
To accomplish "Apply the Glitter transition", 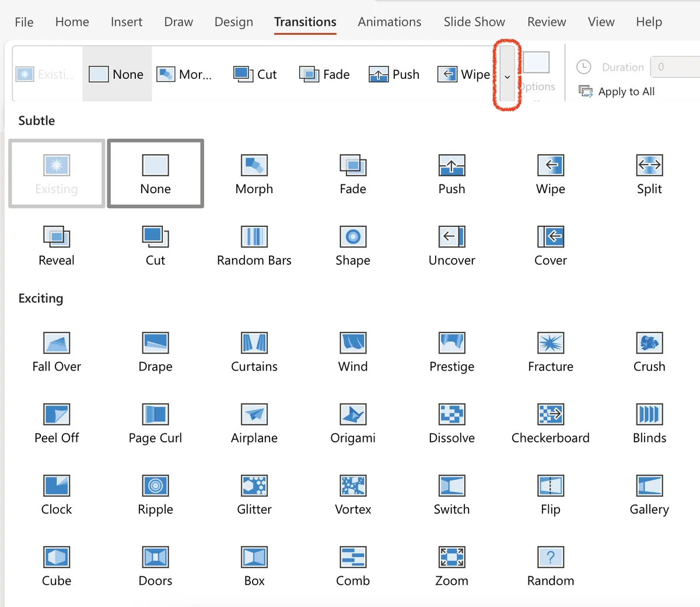I will 254,495.
